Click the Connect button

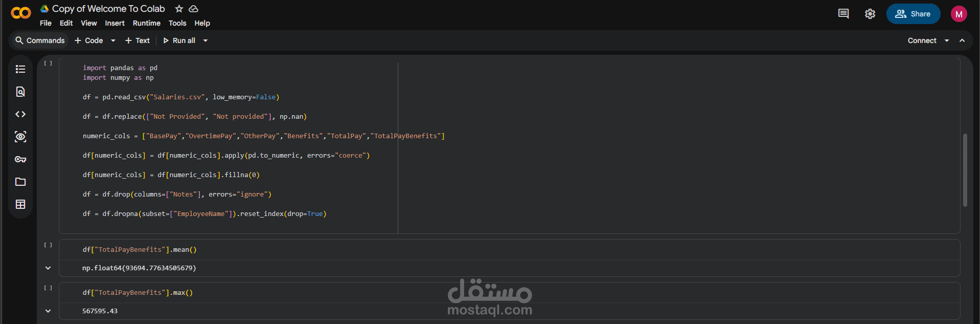coord(922,40)
